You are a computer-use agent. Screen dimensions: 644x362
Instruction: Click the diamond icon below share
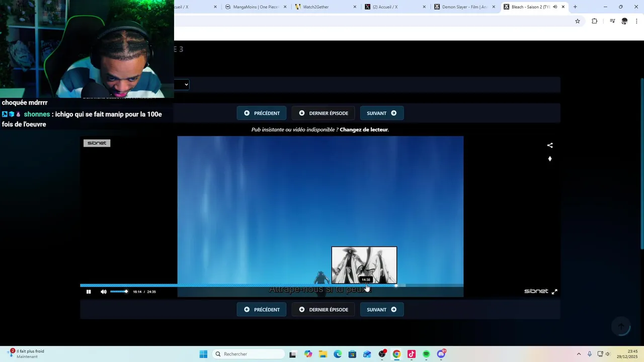coord(550,159)
